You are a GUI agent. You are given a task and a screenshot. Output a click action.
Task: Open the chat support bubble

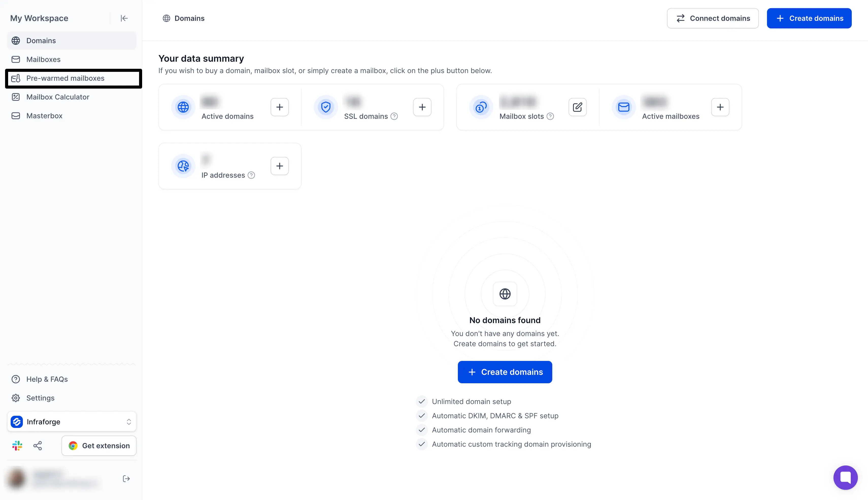click(845, 477)
